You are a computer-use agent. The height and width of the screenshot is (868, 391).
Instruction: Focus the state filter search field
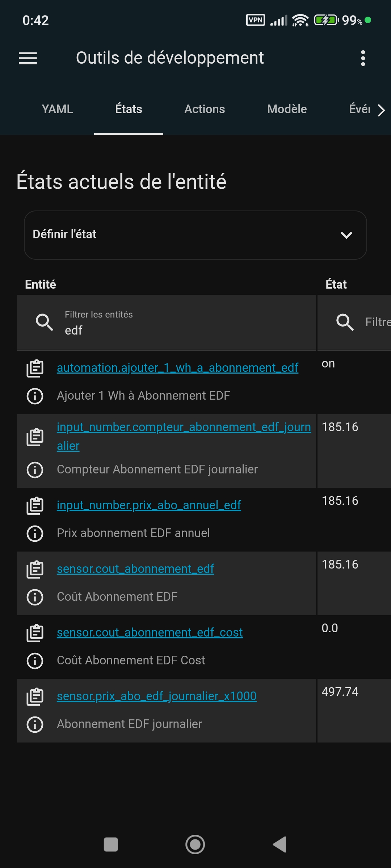pyautogui.click(x=373, y=322)
